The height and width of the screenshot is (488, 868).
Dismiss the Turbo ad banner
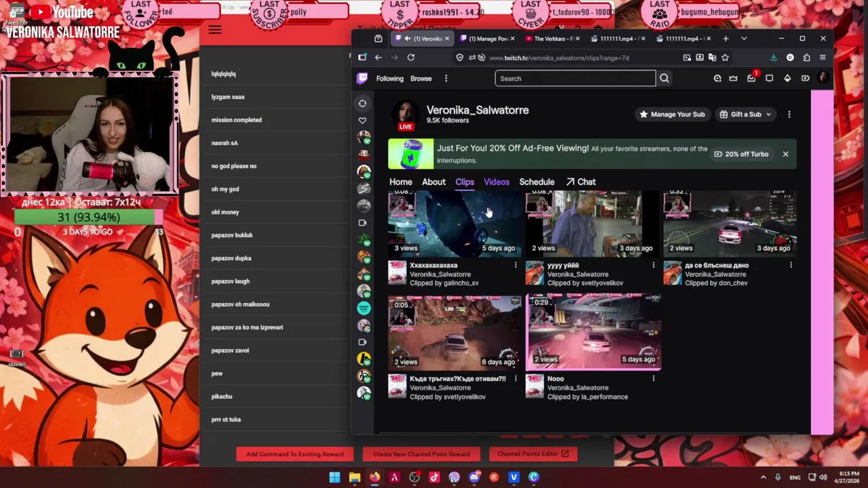tap(785, 154)
